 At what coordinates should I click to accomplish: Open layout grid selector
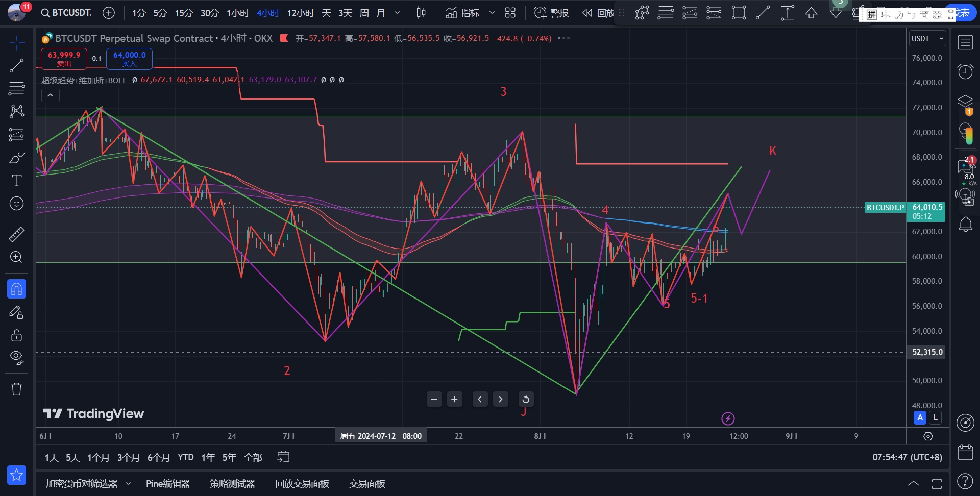click(510, 13)
